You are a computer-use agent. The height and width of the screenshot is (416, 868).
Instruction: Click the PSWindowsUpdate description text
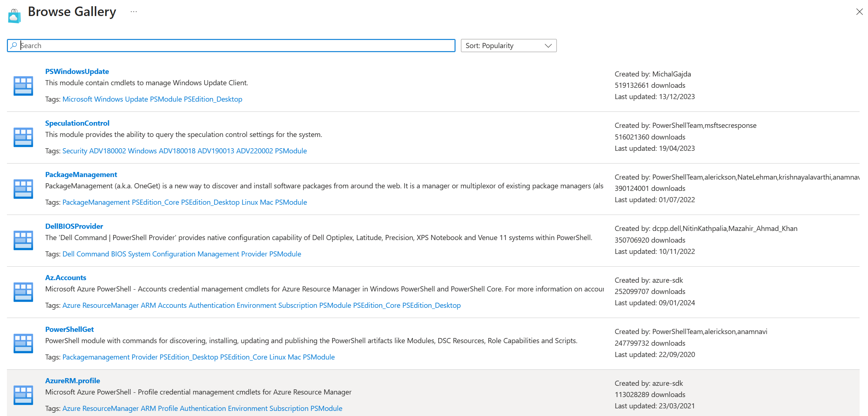pos(146,83)
